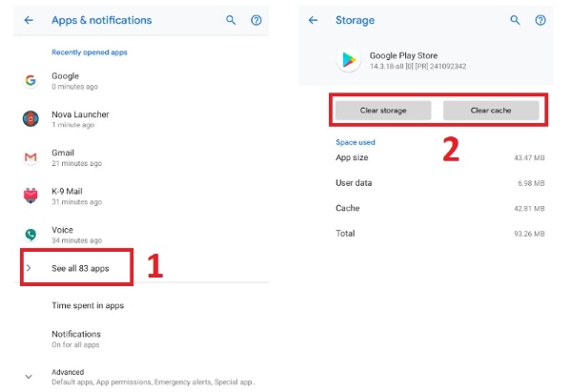Tap the back arrow on Storage screen
The image size is (572, 392).
coord(314,20)
